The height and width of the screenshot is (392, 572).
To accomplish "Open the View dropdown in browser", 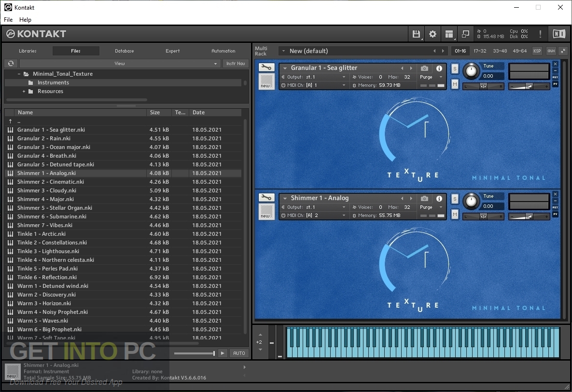I will [119, 63].
